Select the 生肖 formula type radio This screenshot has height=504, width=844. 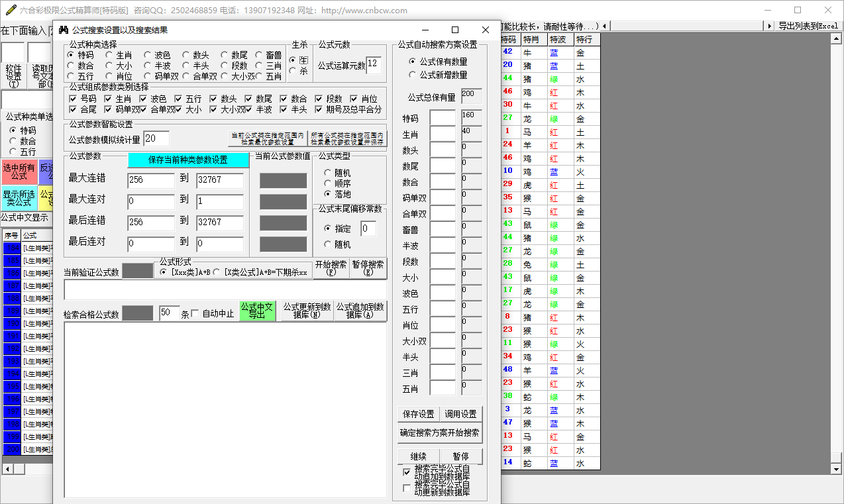109,56
